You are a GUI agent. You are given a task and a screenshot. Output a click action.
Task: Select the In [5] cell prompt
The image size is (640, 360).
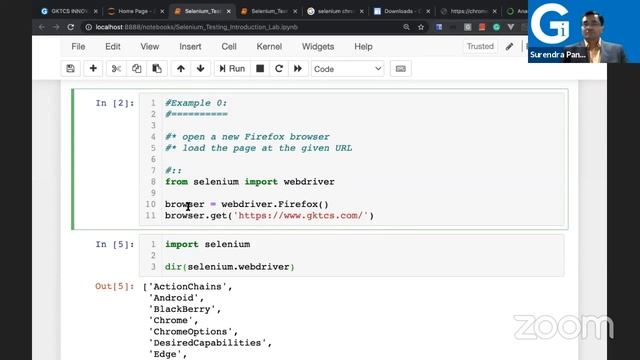[115, 244]
